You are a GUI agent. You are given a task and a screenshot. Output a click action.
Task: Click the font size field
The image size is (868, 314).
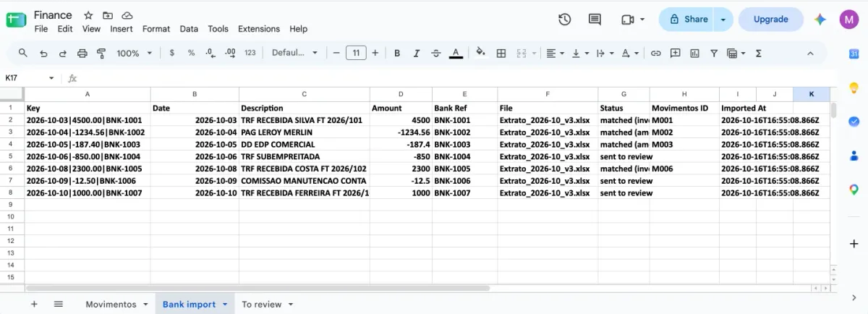point(356,53)
